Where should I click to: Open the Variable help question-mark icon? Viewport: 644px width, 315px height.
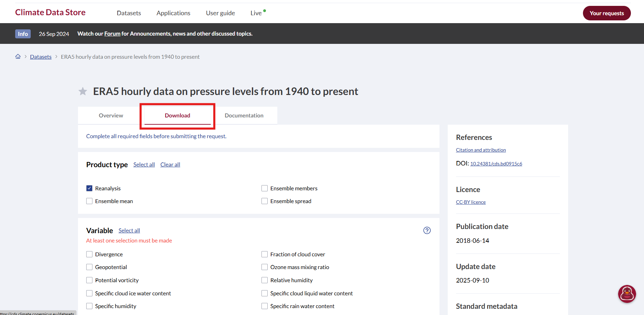[x=427, y=230]
